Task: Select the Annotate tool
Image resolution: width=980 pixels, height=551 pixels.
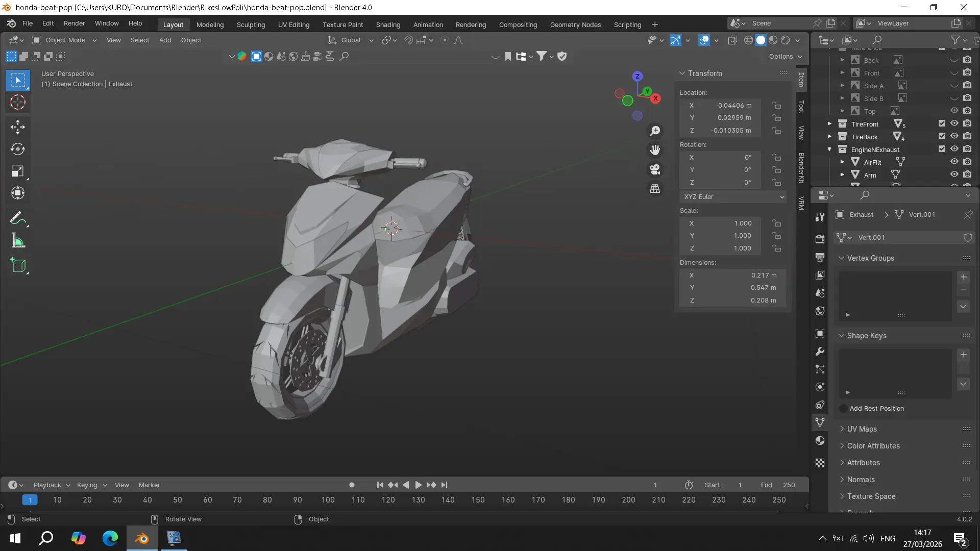Action: [x=18, y=218]
